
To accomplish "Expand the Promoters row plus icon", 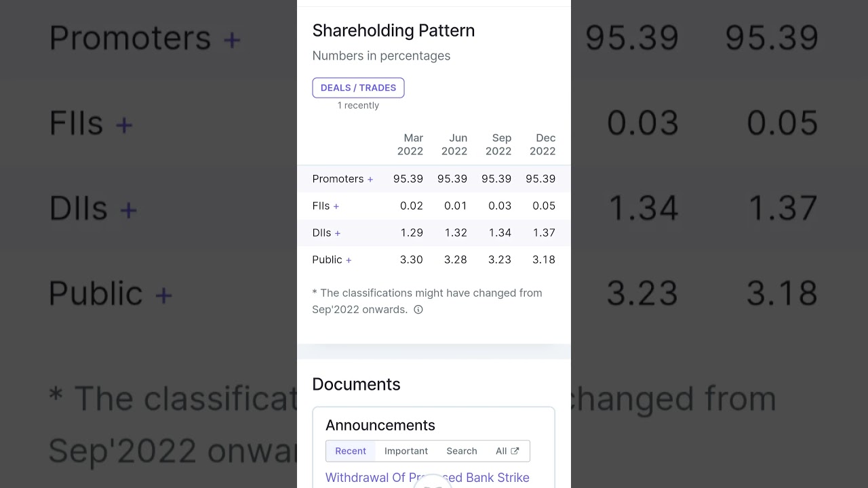I will click(x=370, y=180).
